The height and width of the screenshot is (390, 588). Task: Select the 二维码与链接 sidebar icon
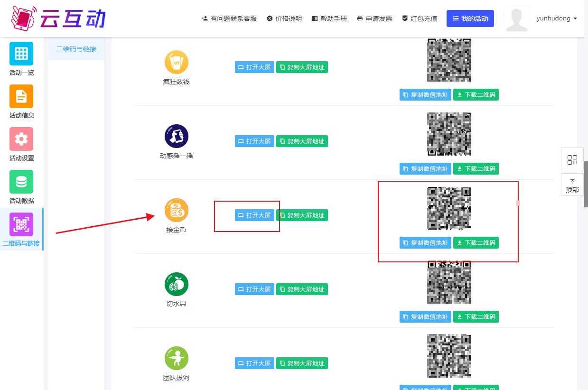click(x=21, y=224)
